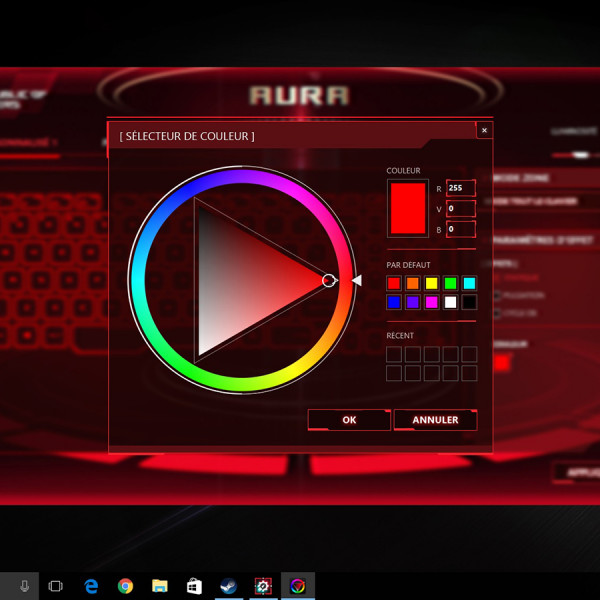Viewport: 600px width, 600px height.
Task: Select the magenta default color swatch
Action: (432, 302)
